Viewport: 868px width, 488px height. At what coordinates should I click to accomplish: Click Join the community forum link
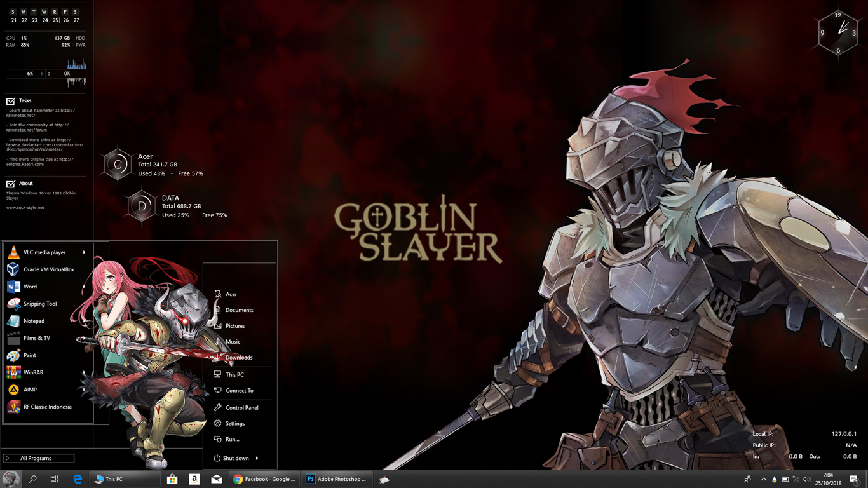point(37,128)
